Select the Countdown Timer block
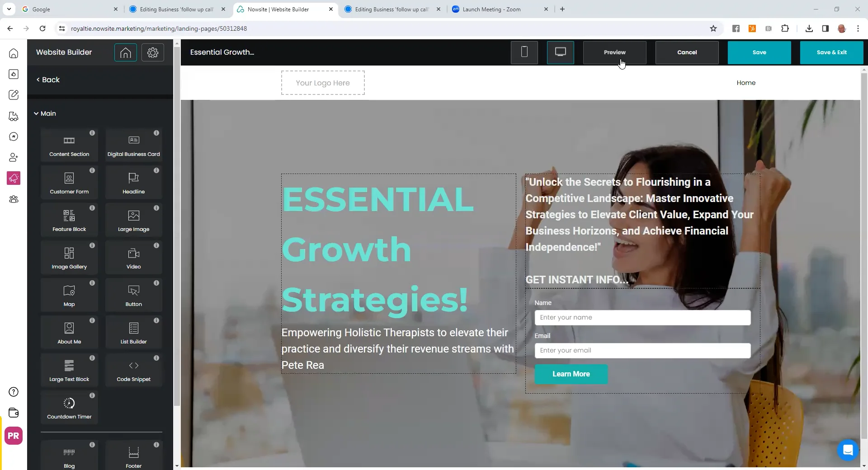 [69, 408]
